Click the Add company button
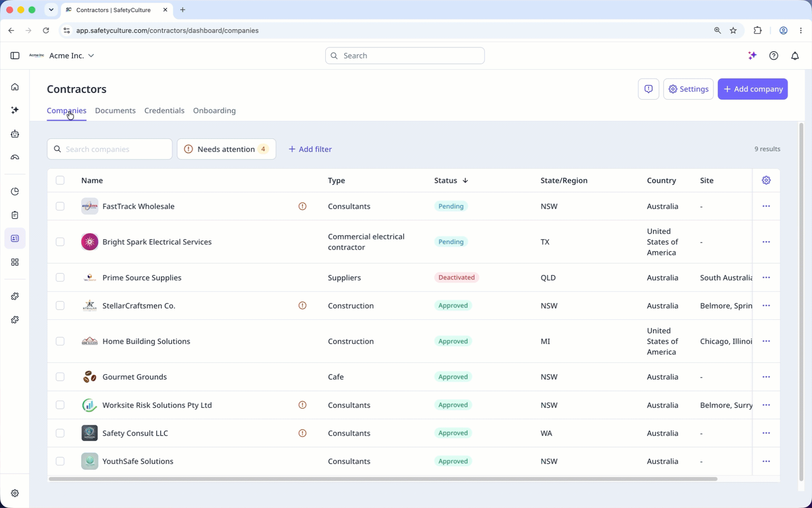 click(753, 89)
